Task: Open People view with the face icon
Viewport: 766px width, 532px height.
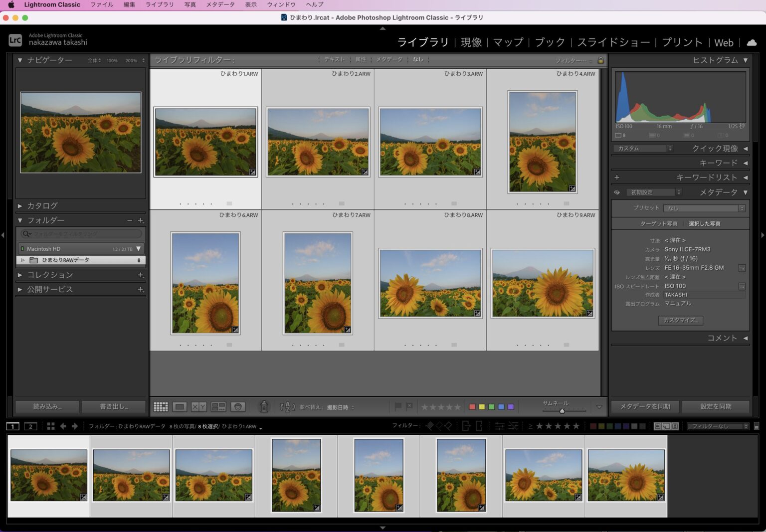Action: [x=238, y=407]
